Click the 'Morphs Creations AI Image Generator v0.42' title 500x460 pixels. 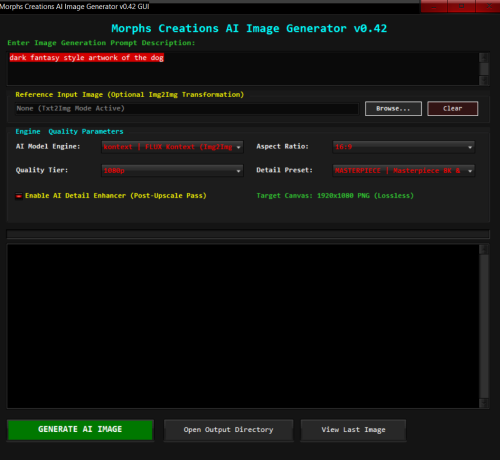click(x=249, y=29)
